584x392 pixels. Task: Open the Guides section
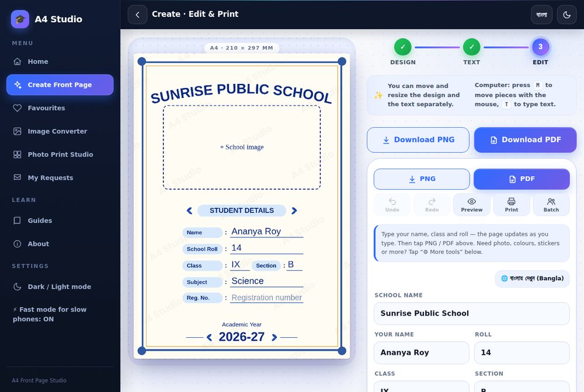point(60,220)
